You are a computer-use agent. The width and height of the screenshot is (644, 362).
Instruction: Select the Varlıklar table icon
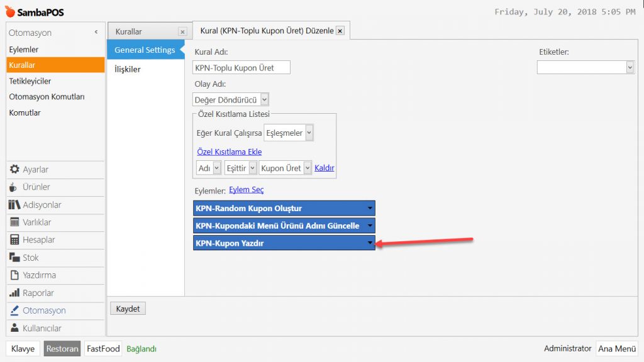point(14,222)
